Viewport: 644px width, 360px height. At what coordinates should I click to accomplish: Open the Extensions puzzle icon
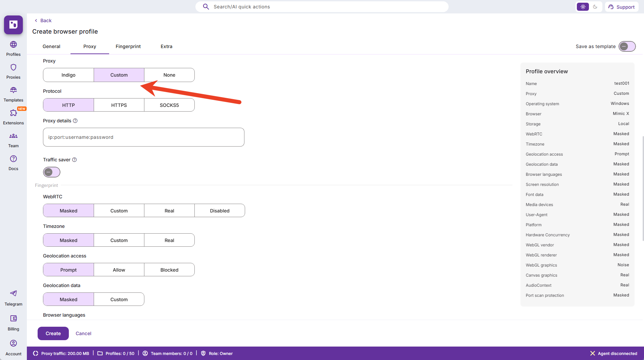[13, 113]
